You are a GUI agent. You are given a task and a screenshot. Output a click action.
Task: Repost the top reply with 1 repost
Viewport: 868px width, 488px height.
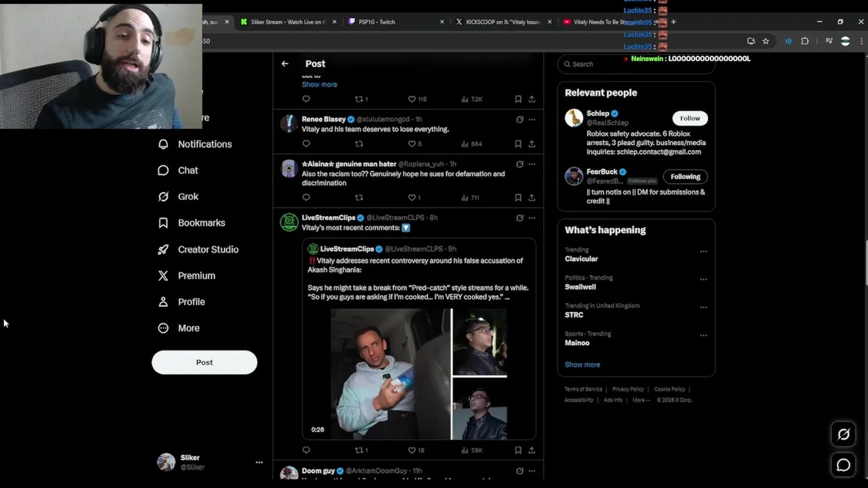coord(361,99)
